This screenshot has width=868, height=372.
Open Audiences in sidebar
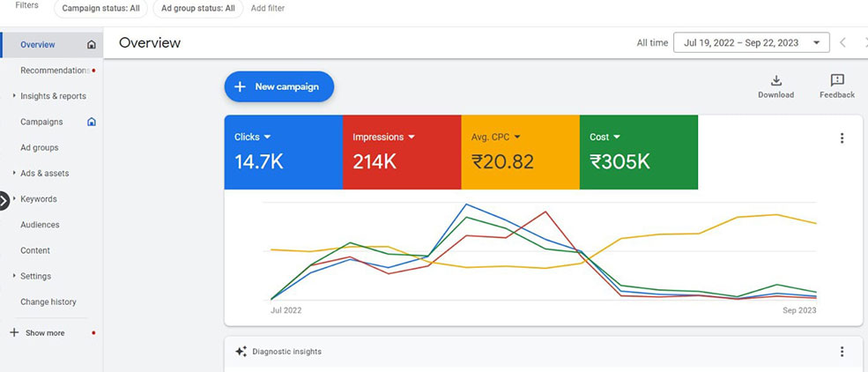(41, 225)
